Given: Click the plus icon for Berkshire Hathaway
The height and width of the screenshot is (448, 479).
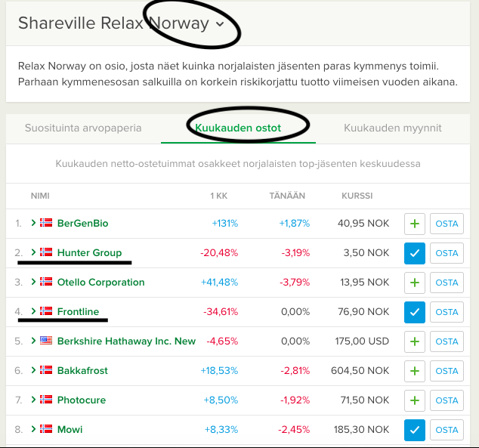Looking at the screenshot, I should pos(415,341).
